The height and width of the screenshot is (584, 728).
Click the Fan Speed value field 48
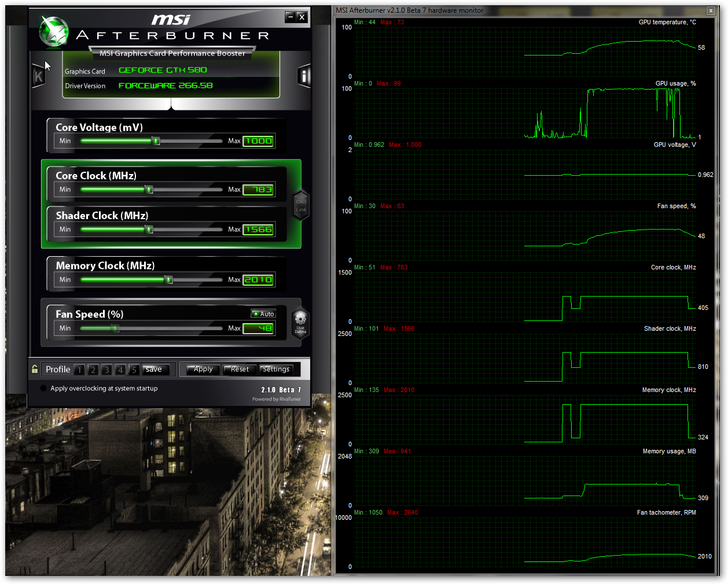point(258,328)
